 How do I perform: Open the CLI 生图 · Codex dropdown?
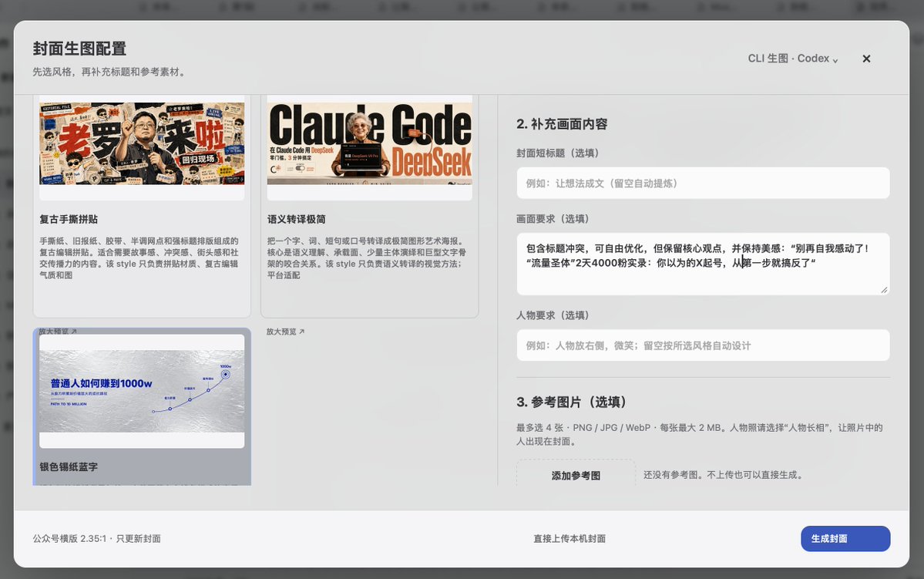point(792,59)
